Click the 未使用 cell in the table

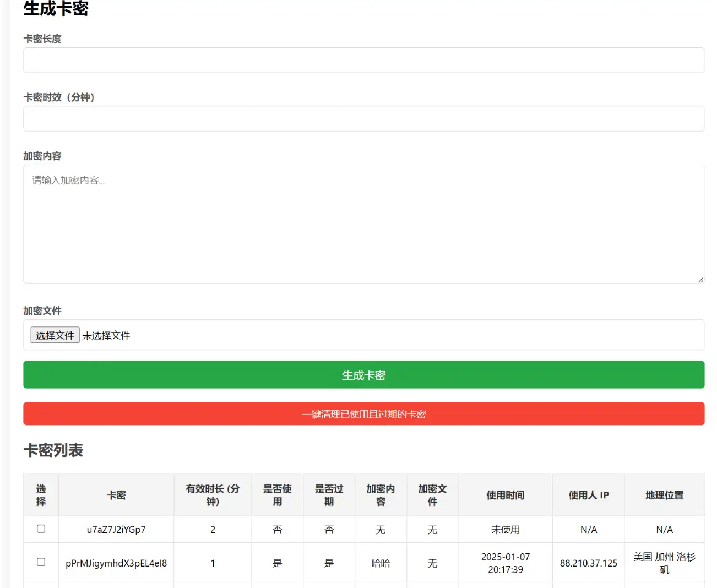505,529
